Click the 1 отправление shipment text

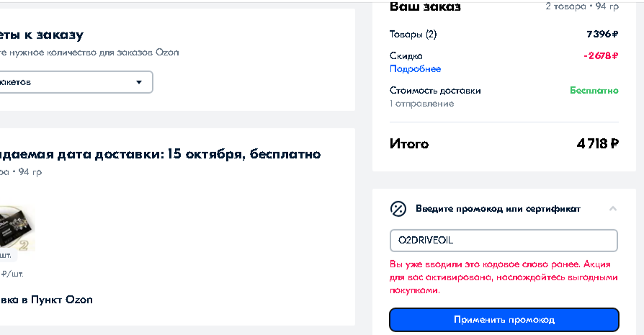click(422, 104)
